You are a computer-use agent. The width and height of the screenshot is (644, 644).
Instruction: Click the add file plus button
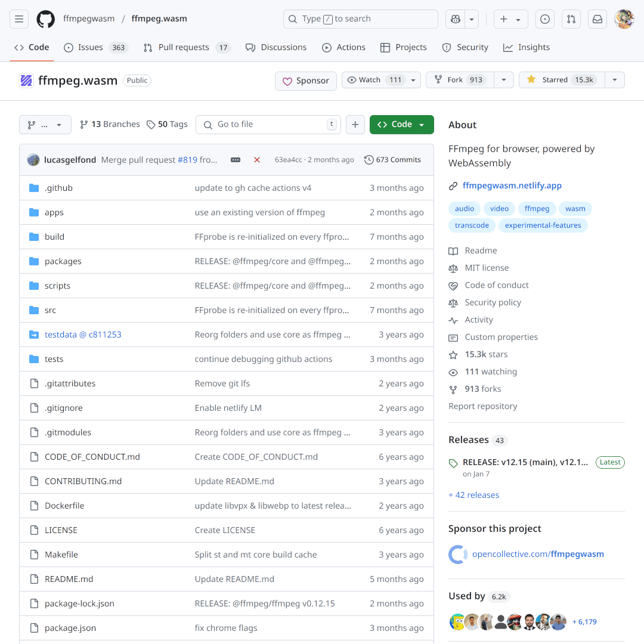click(355, 125)
